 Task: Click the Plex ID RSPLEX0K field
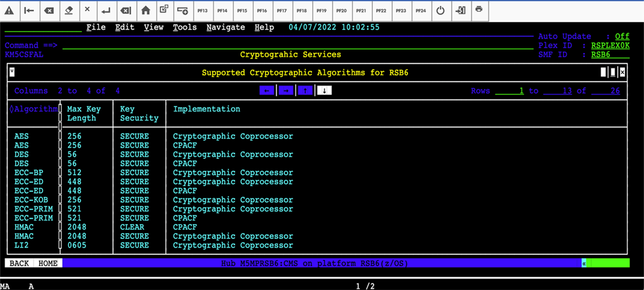coord(610,46)
